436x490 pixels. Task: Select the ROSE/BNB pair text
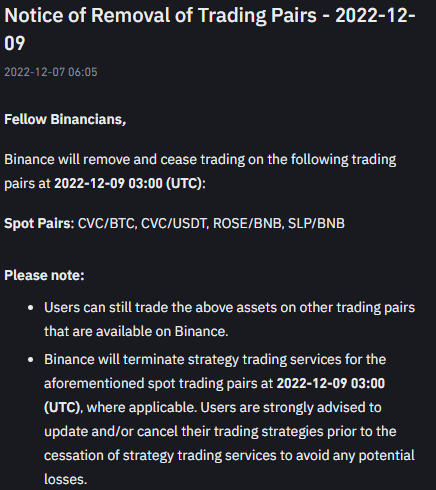247,223
